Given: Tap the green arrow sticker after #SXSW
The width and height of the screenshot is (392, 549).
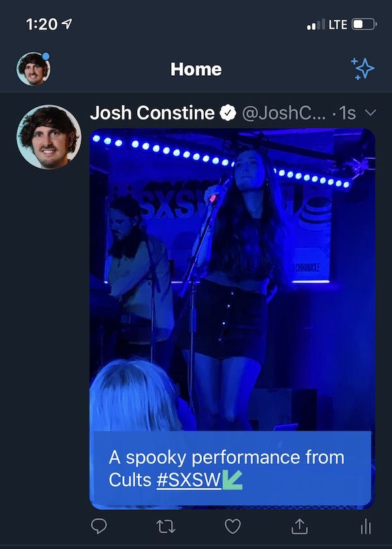Looking at the screenshot, I should tap(233, 480).
